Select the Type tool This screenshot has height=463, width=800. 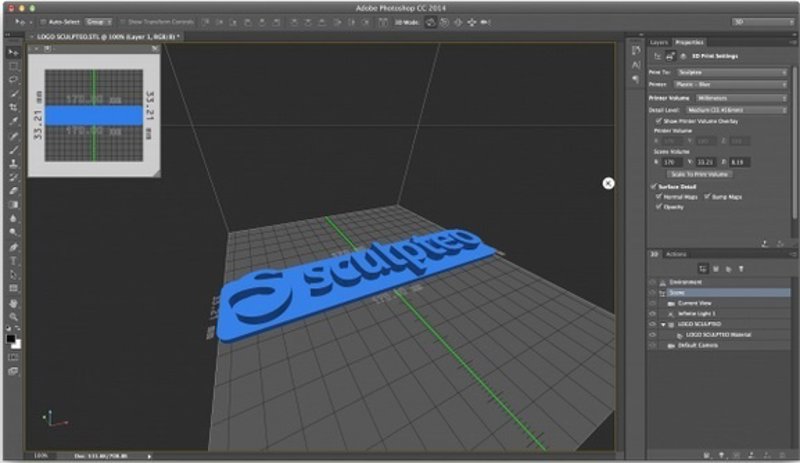click(13, 260)
